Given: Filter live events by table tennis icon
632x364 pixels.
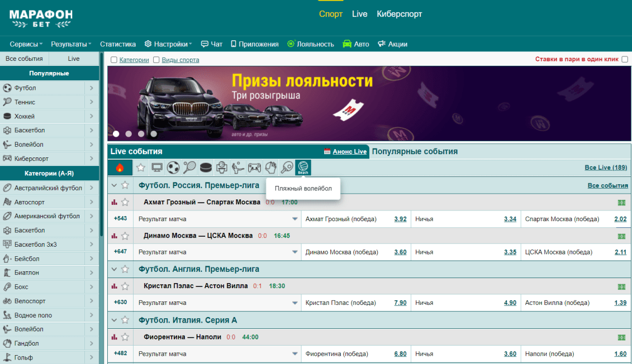Looking at the screenshot, I should tap(287, 167).
